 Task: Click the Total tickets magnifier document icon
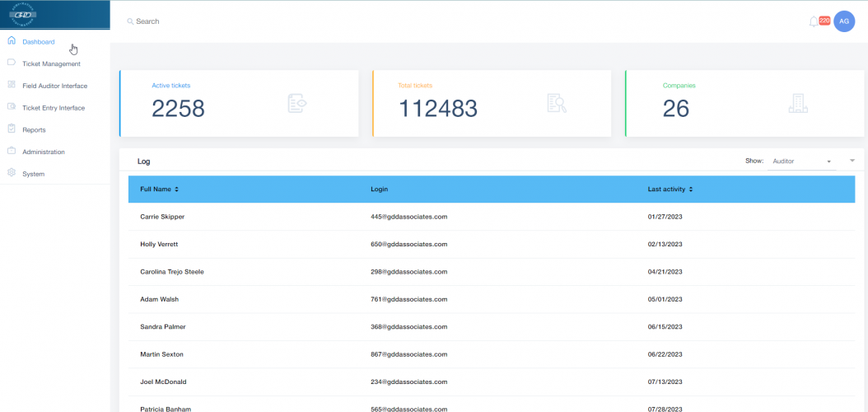click(557, 104)
